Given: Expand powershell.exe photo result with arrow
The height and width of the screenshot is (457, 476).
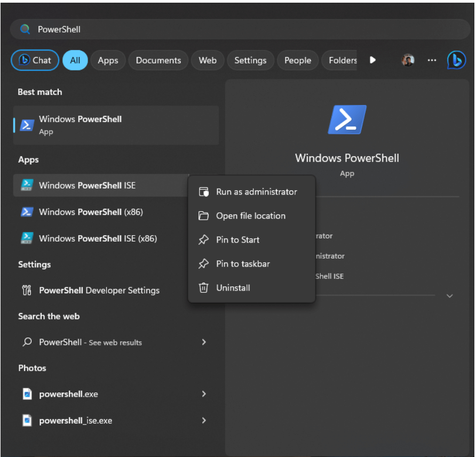Looking at the screenshot, I should click(x=204, y=394).
